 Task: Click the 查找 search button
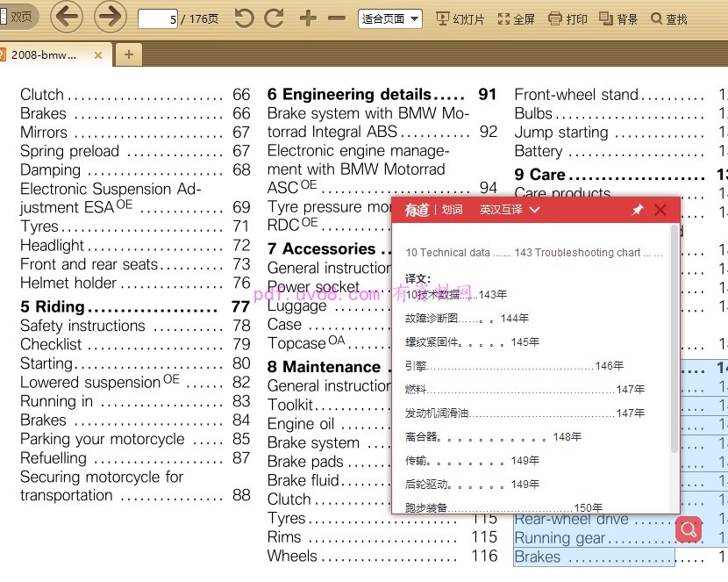[669, 18]
